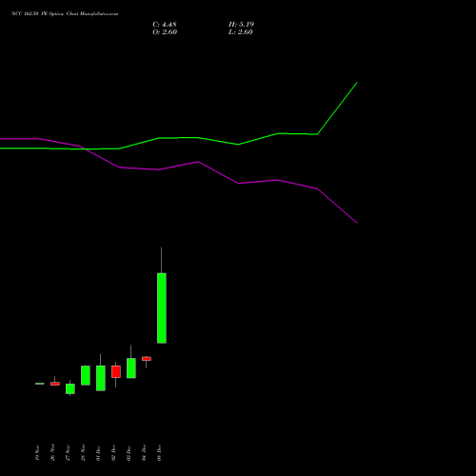Click the green candlestick above 27 Nov

[70, 388]
